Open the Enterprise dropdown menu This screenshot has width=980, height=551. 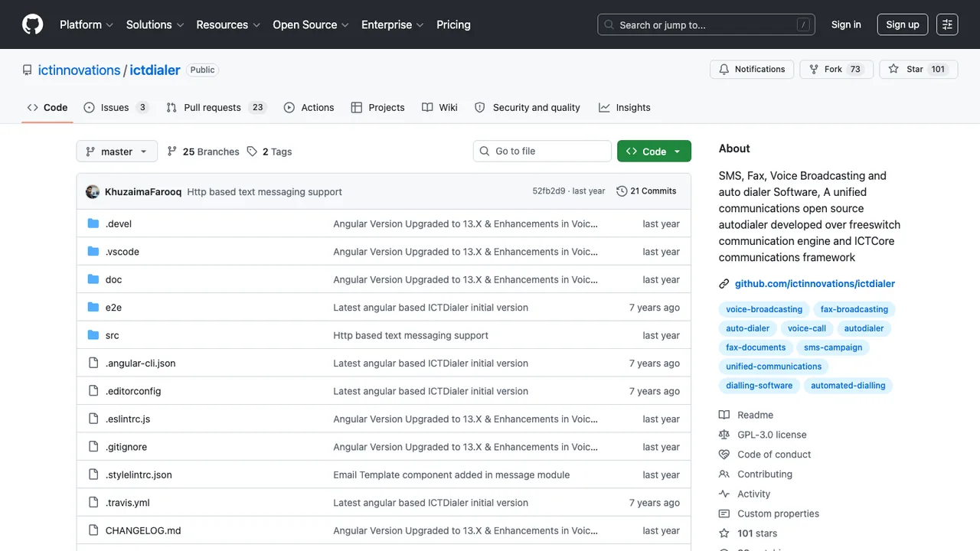pos(393,24)
